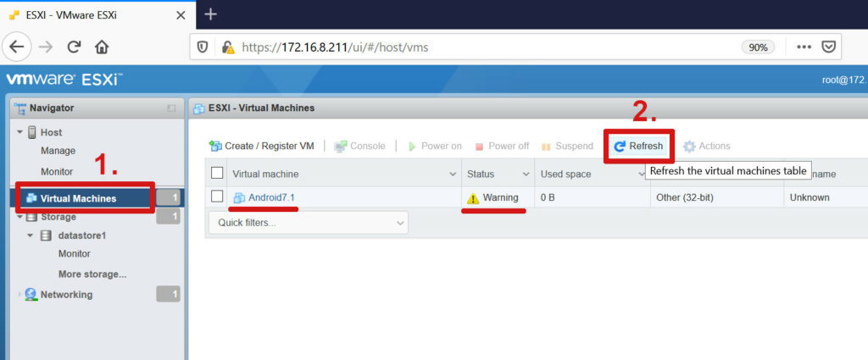Click the Console toolbar button
The height and width of the screenshot is (360, 868).
tap(359, 147)
